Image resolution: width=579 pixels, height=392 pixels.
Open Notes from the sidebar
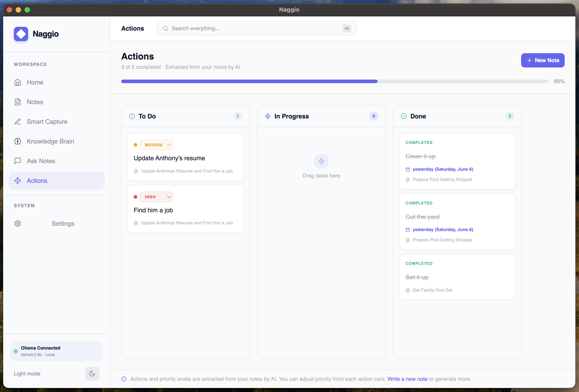[57, 102]
